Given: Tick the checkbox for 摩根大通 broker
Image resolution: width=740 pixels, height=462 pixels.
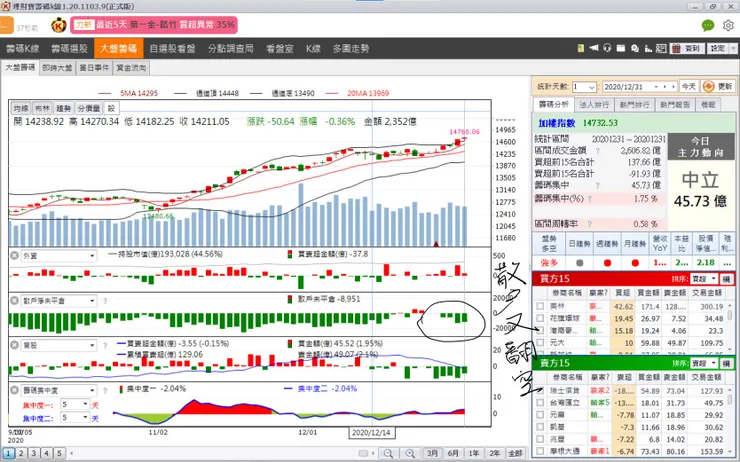Looking at the screenshot, I should point(540,451).
